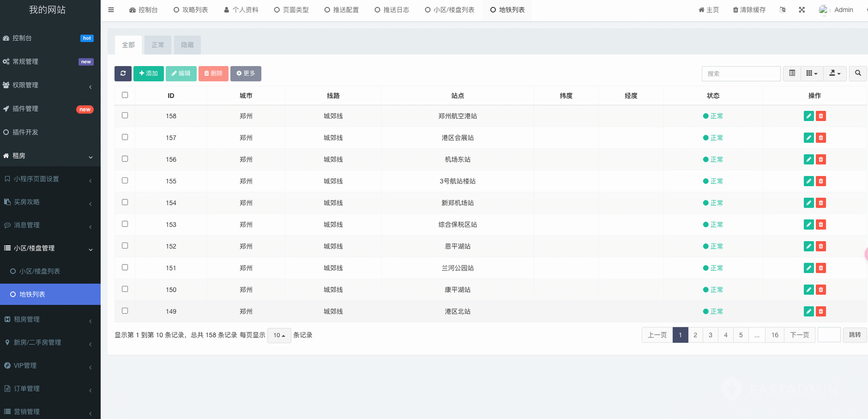The width and height of the screenshot is (868, 419).
Task: Click edit pencil icon for row 152
Action: (x=808, y=246)
